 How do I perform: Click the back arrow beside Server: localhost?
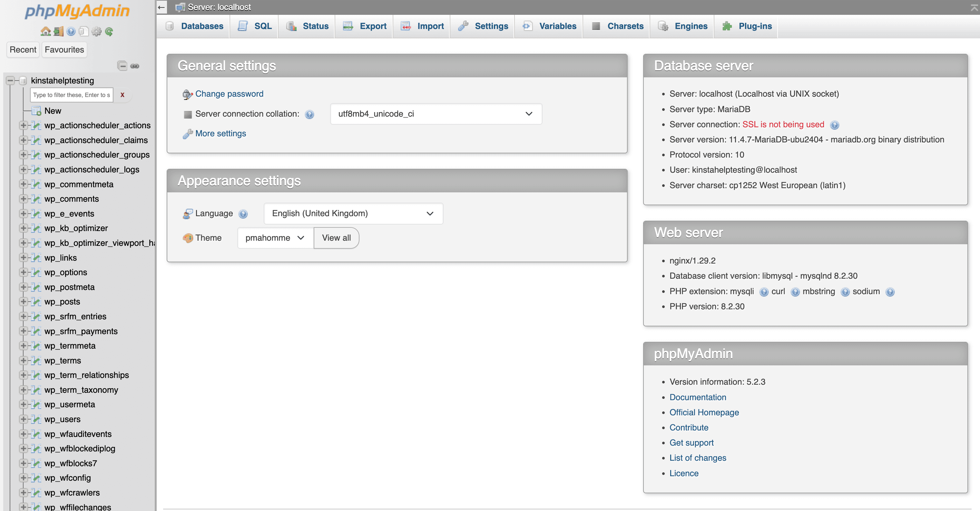pyautogui.click(x=161, y=7)
